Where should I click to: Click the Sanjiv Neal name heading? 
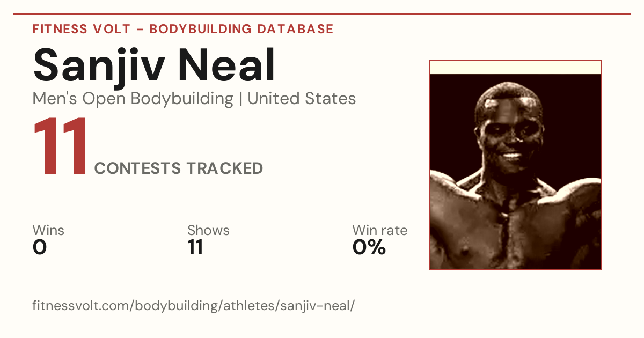(x=154, y=65)
